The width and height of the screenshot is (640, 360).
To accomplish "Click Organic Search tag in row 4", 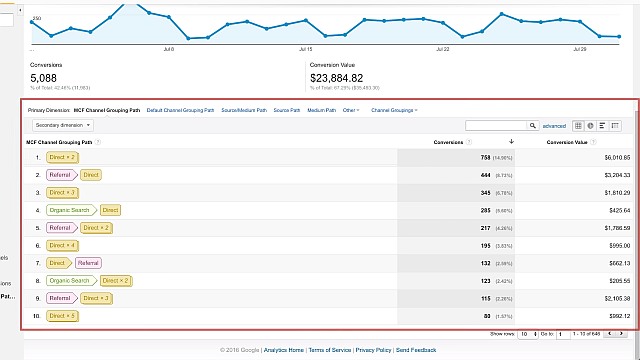I will pos(71,210).
